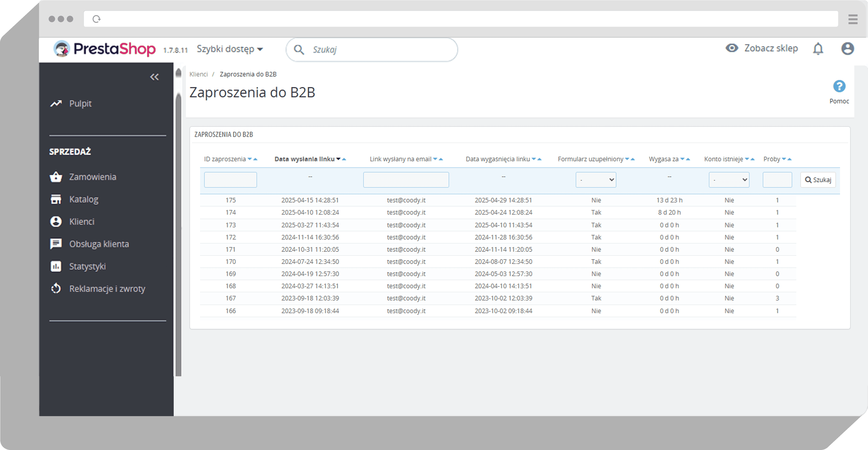Open Zamówienia basket menu item

(92, 177)
